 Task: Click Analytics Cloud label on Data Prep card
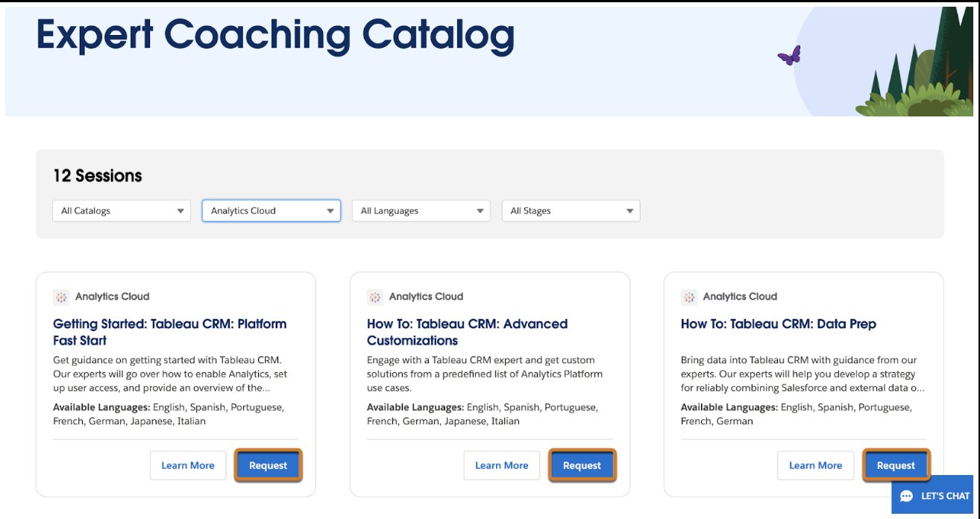(x=741, y=297)
